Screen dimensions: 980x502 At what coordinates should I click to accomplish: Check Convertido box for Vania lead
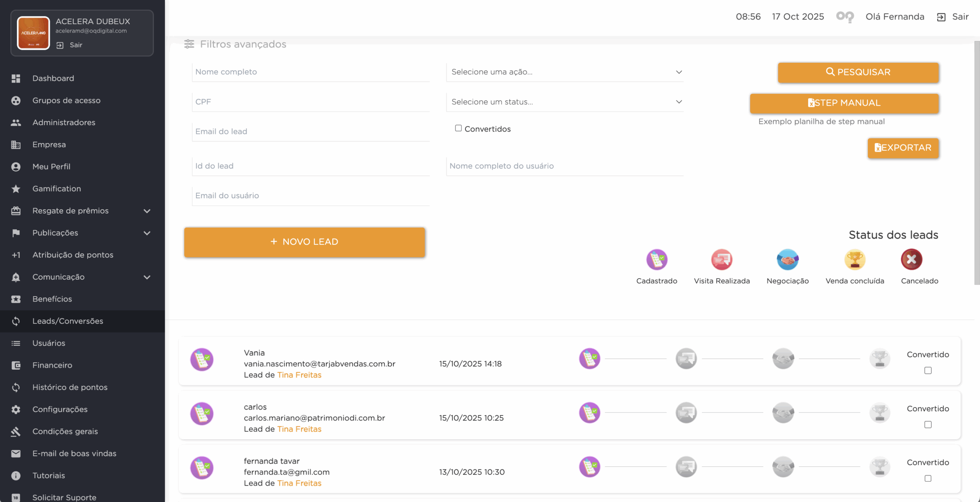pyautogui.click(x=928, y=370)
